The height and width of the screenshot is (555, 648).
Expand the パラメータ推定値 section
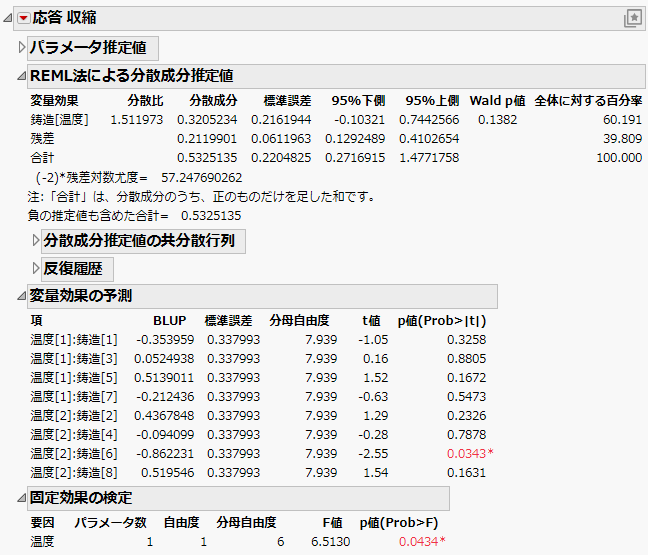pos(22,48)
